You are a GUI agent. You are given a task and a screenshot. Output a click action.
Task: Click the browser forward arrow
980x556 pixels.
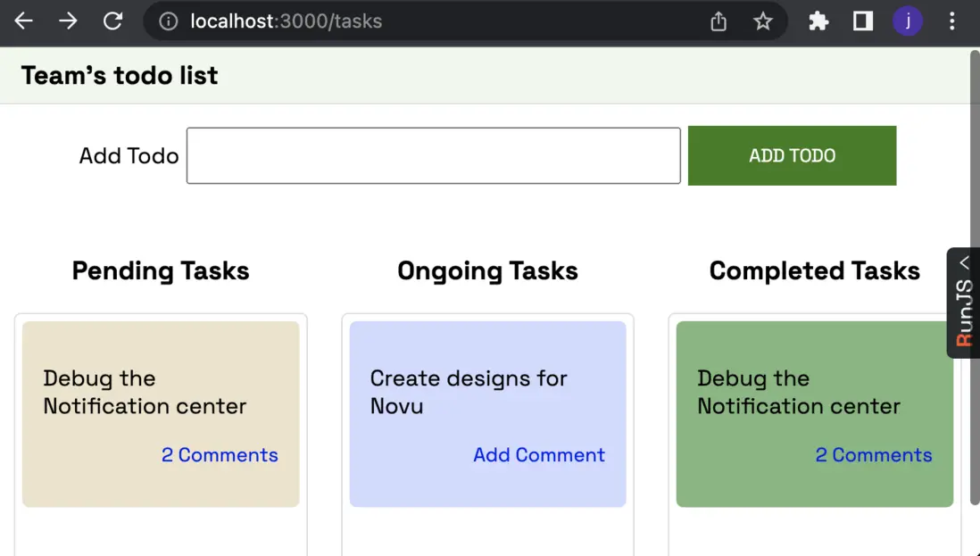click(68, 21)
